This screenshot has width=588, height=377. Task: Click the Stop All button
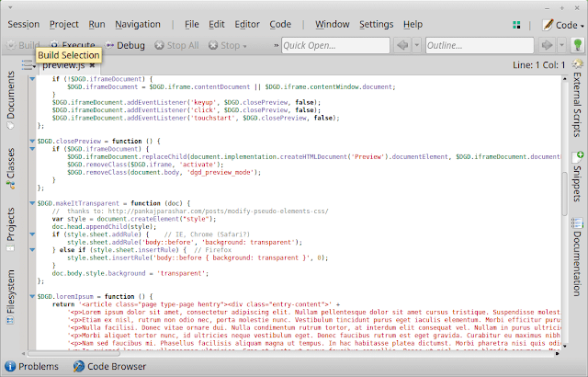176,45
